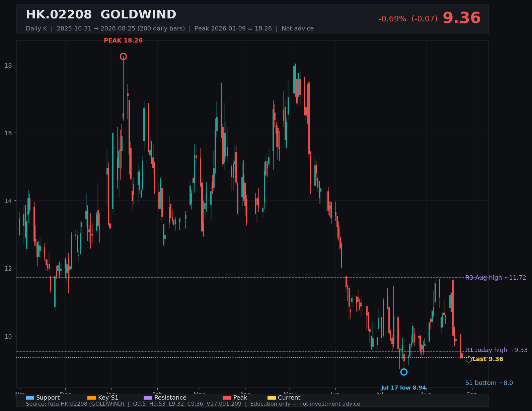Click the red peak circle marker at 18.26
This screenshot has height=411, width=532.
[123, 56]
